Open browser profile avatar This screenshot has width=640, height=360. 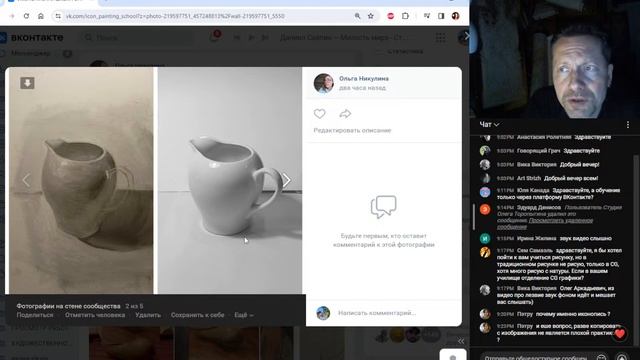click(456, 16)
